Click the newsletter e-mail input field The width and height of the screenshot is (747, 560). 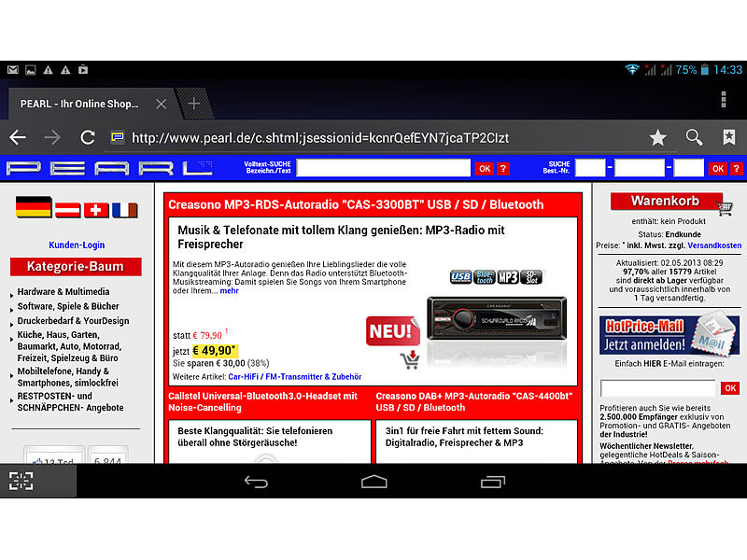658,388
